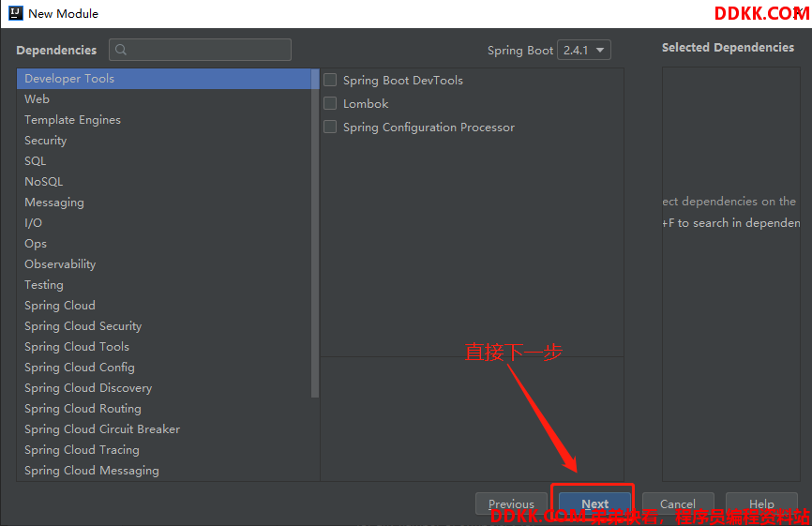This screenshot has width=812, height=526.
Task: Choose the Spring Cloud Routing category
Action: click(164, 409)
